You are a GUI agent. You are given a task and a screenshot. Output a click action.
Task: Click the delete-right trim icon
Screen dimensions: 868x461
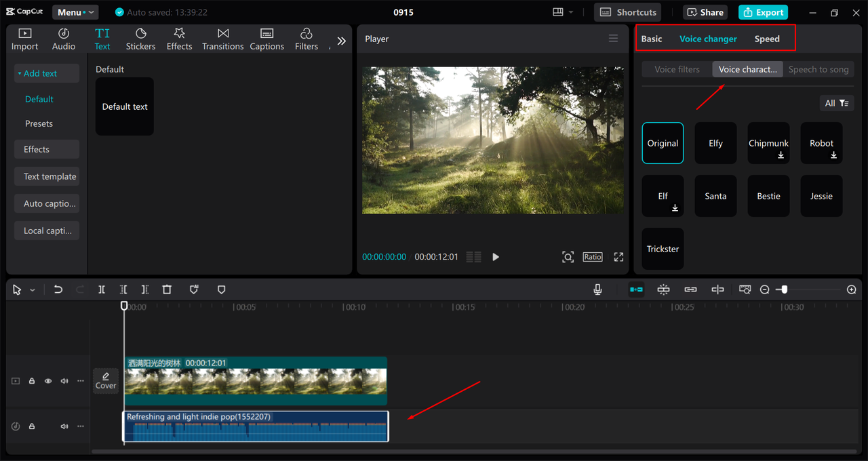click(x=144, y=289)
